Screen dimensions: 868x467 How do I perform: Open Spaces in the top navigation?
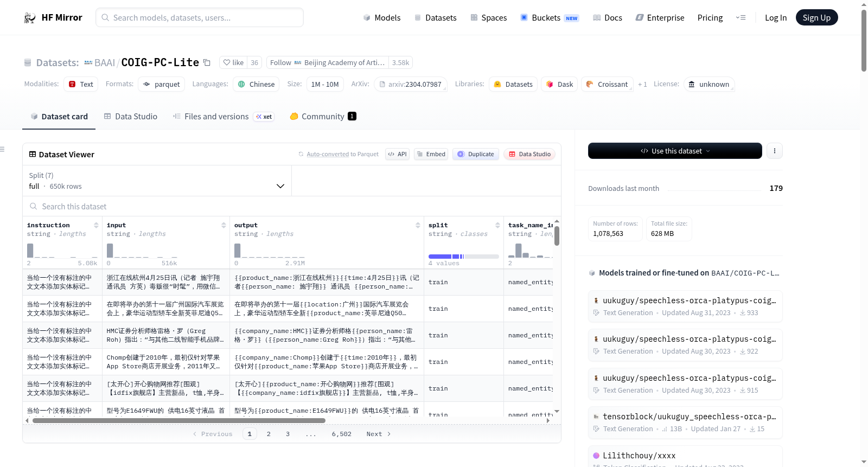pos(488,17)
